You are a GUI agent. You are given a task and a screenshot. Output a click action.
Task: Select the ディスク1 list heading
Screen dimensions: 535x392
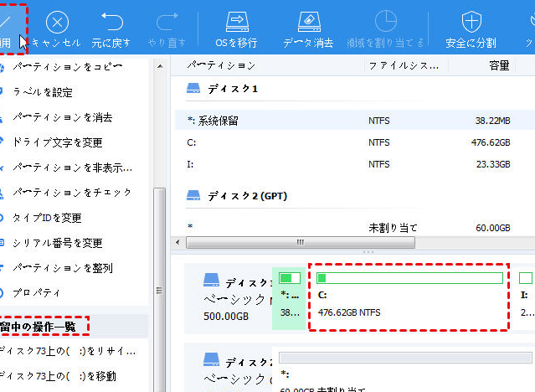pos(233,89)
